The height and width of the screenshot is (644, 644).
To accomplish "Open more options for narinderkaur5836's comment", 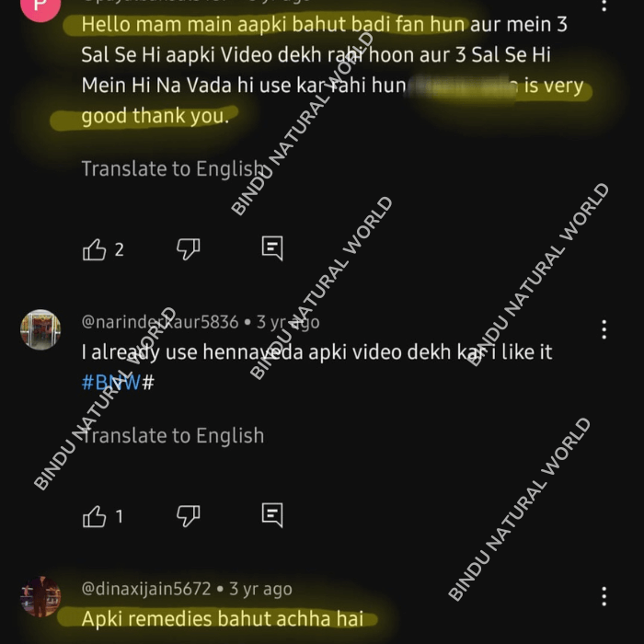I will coord(604,329).
